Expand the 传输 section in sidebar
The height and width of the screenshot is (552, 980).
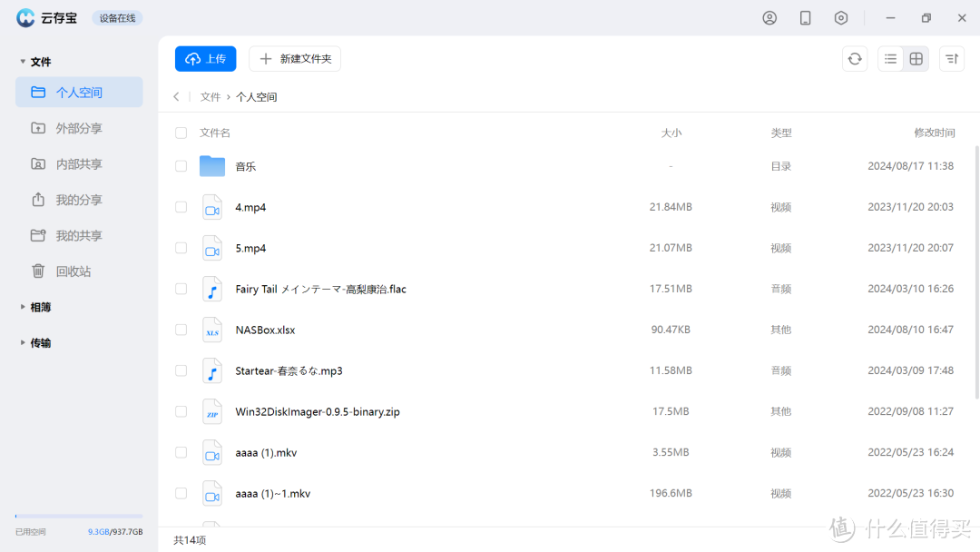[x=38, y=342]
